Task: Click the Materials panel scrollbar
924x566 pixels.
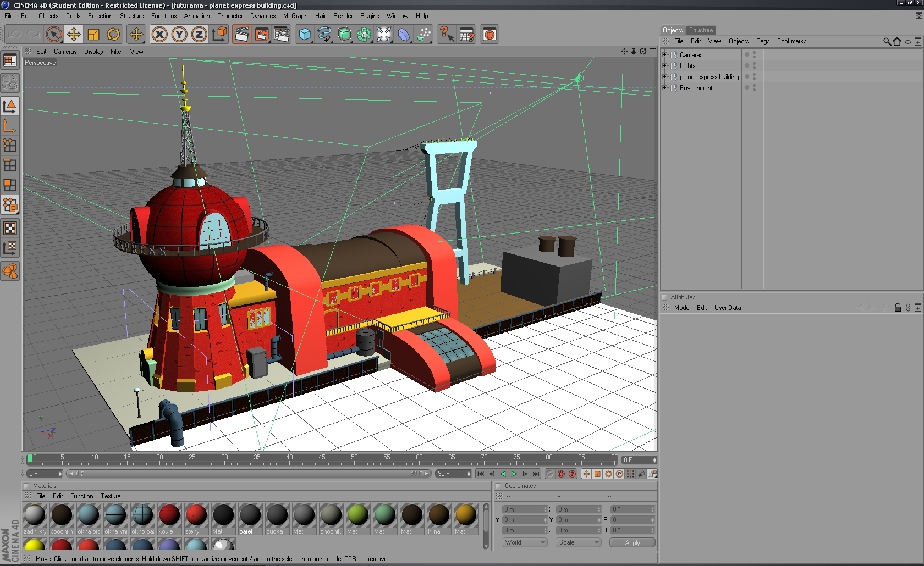Action: point(486,526)
